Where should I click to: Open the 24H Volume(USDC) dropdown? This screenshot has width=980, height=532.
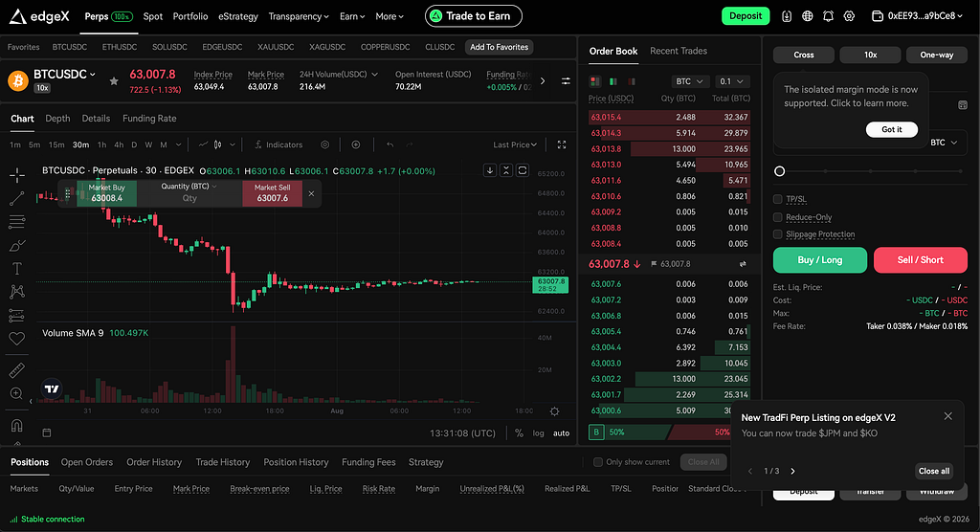coord(339,74)
